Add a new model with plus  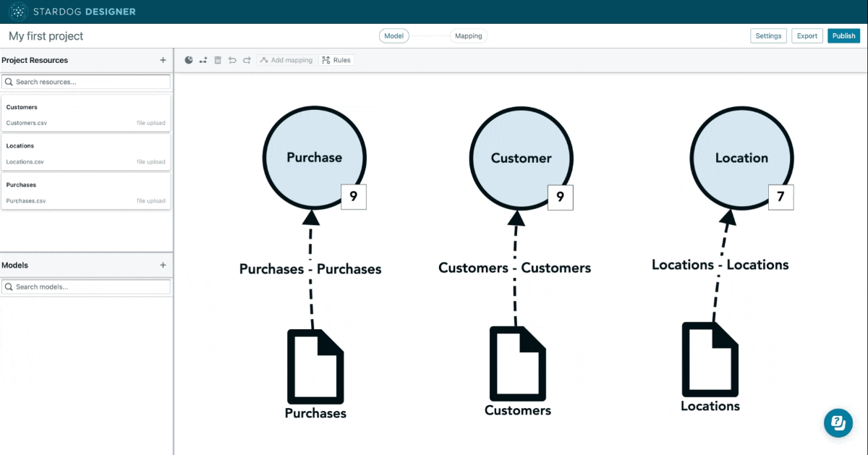[x=163, y=265]
